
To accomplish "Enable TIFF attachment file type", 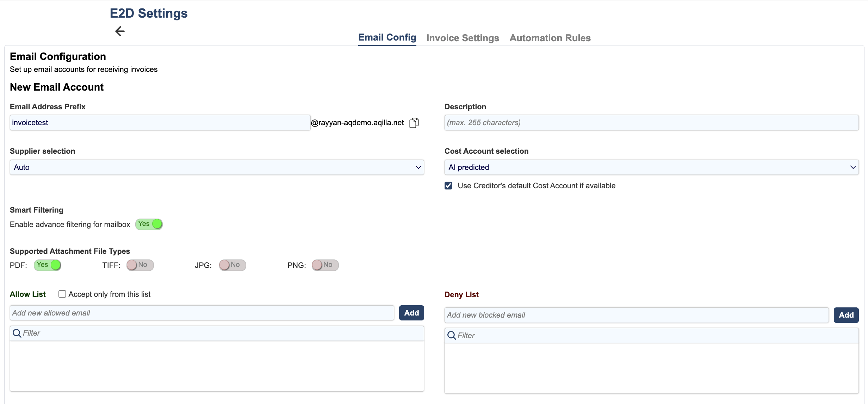I will click(x=140, y=265).
